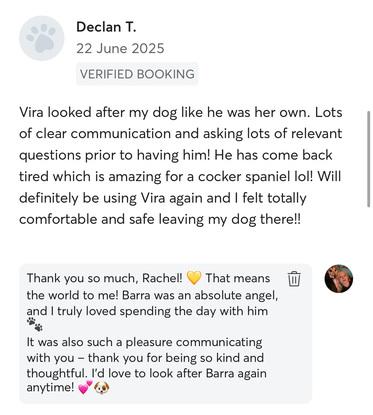This screenshot has height=415, width=373.
Task: Click the review date 22 June 2025
Action: [x=120, y=49]
